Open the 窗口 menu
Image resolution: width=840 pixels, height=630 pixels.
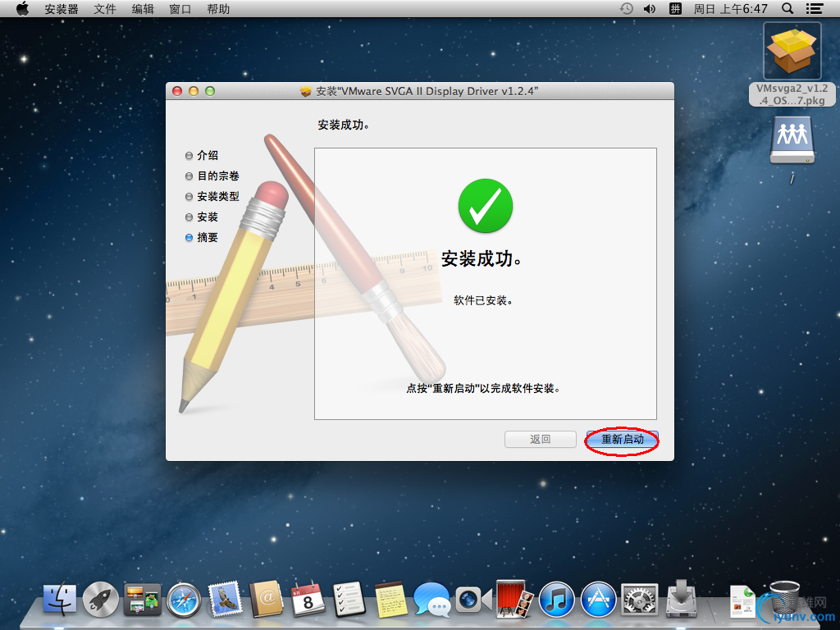pyautogui.click(x=180, y=9)
